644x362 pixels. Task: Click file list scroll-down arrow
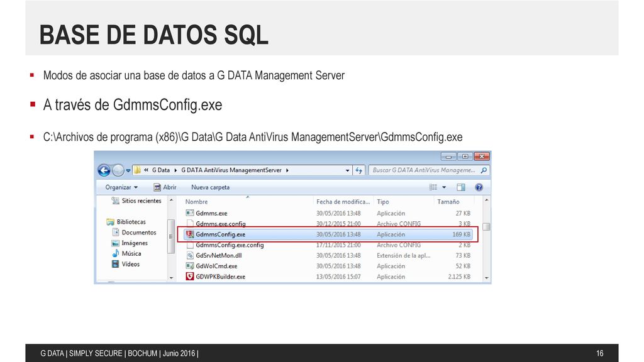point(487,278)
